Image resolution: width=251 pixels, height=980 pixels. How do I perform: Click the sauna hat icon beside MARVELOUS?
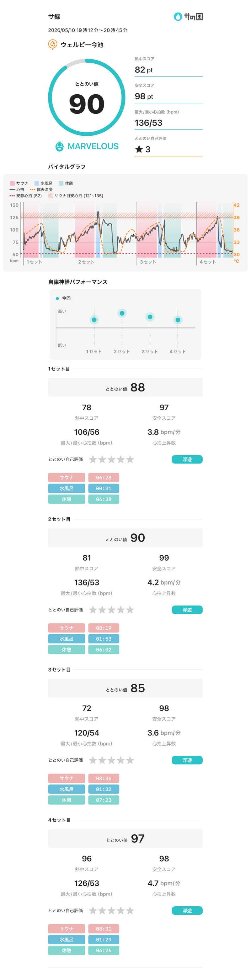59,146
